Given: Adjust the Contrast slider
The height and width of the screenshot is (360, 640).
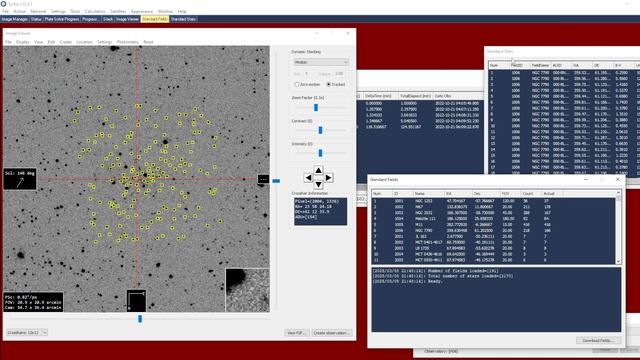Looking at the screenshot, I should click(x=320, y=130).
